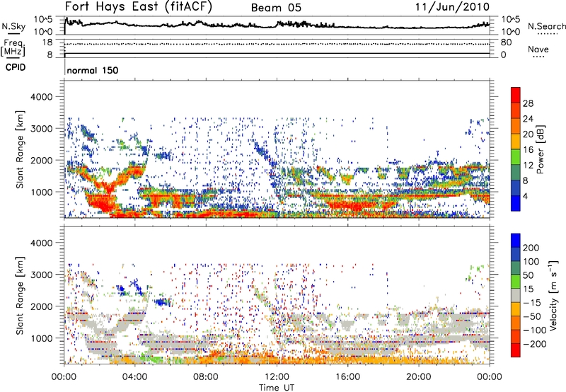Image resolution: width=566 pixels, height=392 pixels.
Task: Click the 'Slant Range [km]' label of Power panel
Action: click(20, 149)
